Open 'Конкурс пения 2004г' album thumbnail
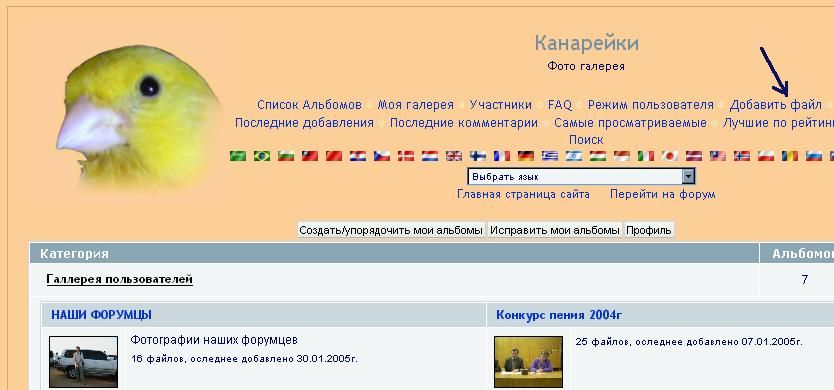This screenshot has height=390, width=834. (x=528, y=362)
